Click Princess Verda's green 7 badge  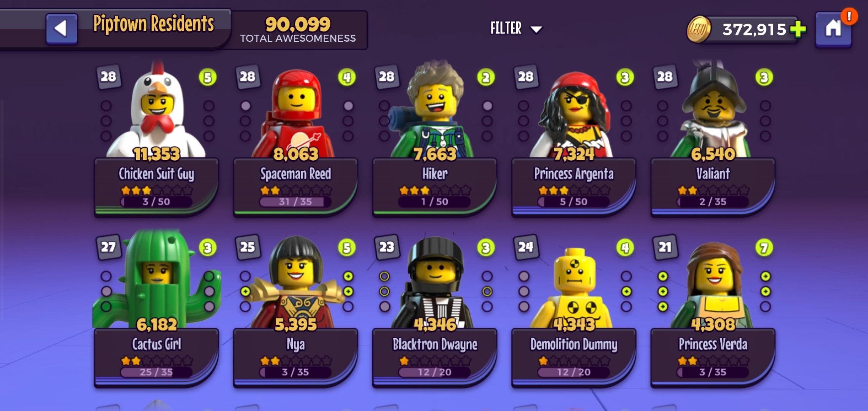point(764,248)
